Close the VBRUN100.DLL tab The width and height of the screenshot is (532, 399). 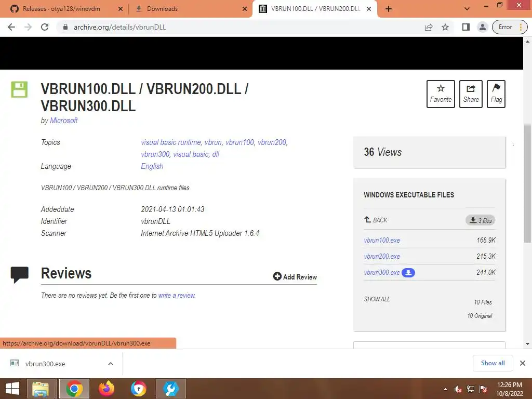pyautogui.click(x=369, y=9)
